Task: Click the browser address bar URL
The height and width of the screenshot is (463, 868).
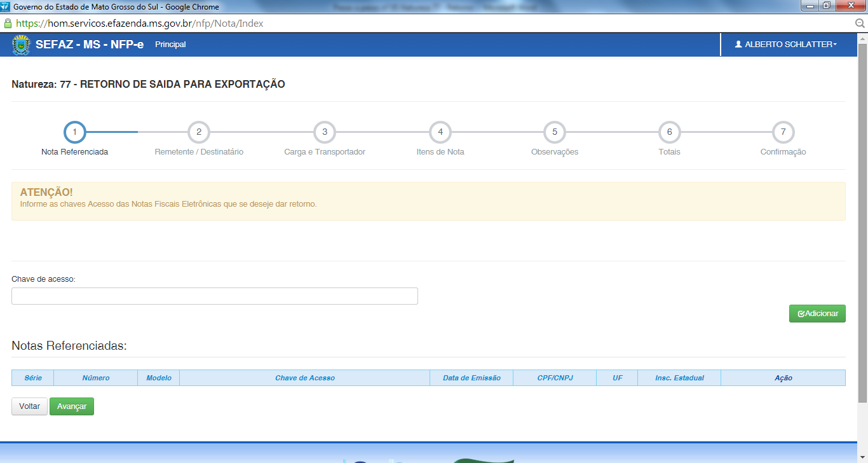Action: point(140,24)
